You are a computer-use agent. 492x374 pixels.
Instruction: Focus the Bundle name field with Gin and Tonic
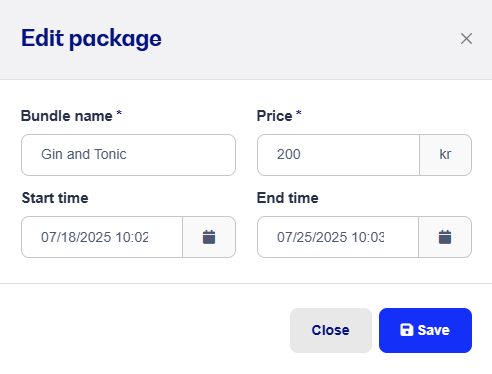point(128,155)
